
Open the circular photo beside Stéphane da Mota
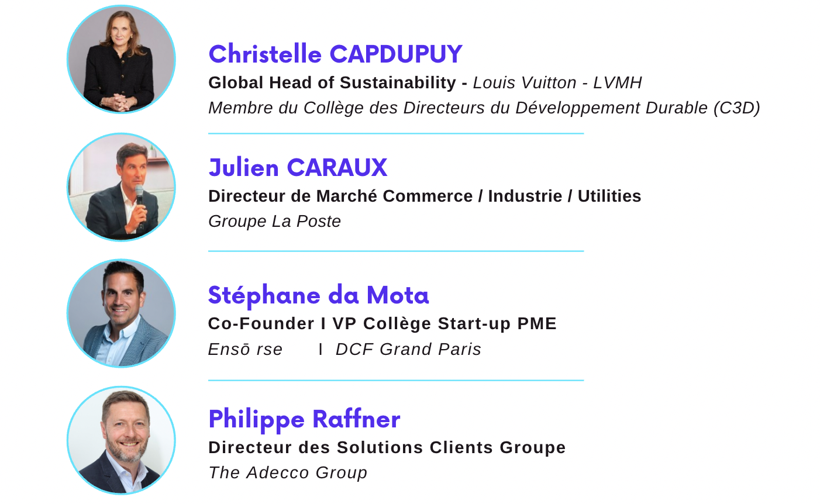121,313
